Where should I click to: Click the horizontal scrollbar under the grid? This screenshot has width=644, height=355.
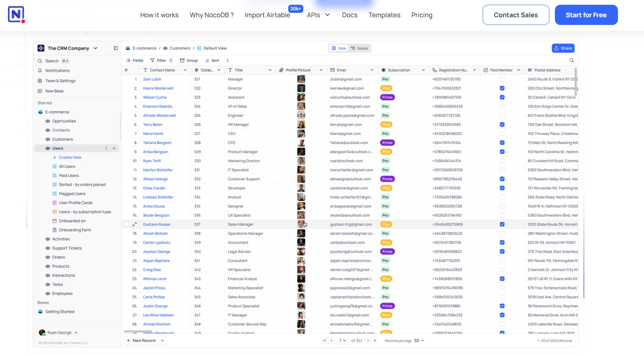[x=138, y=332]
